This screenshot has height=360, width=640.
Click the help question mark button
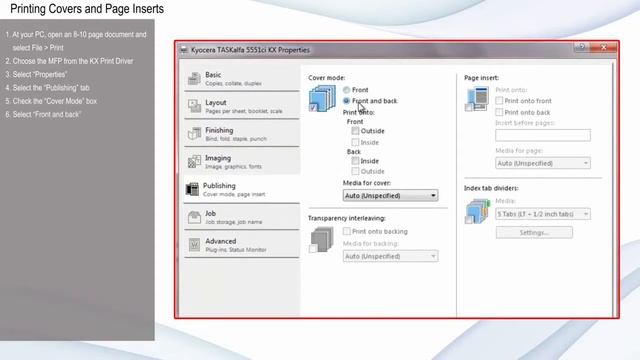coord(582,47)
